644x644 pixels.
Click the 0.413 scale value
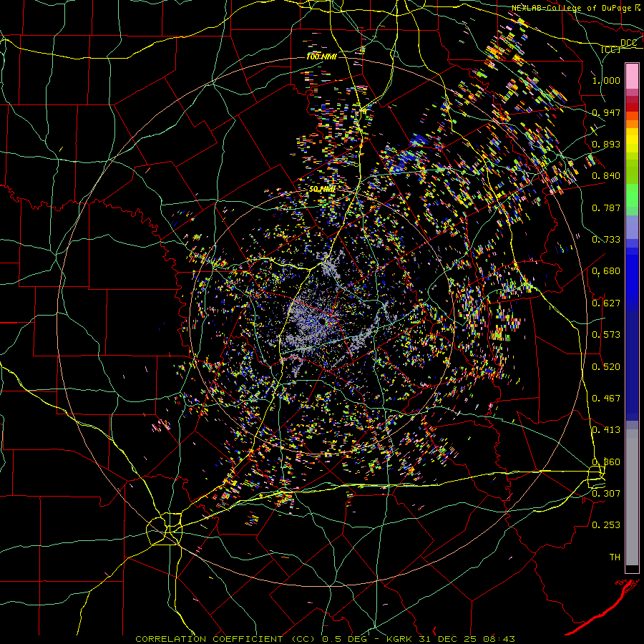click(606, 429)
